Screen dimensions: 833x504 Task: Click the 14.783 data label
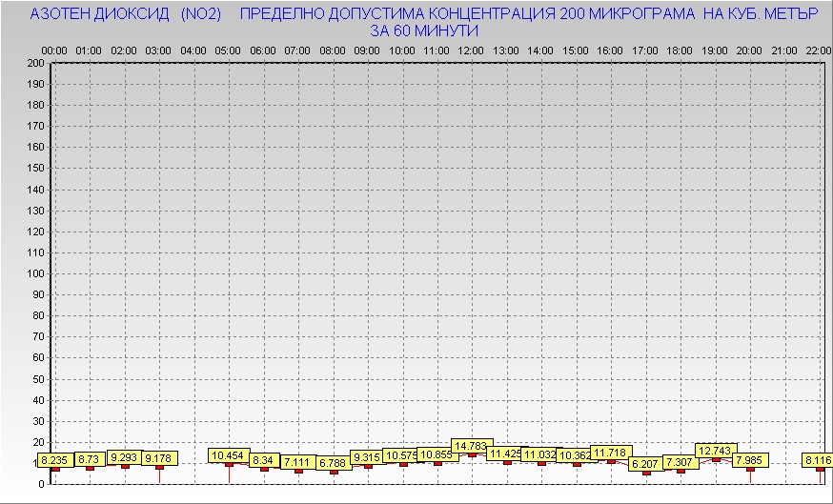pos(471,446)
